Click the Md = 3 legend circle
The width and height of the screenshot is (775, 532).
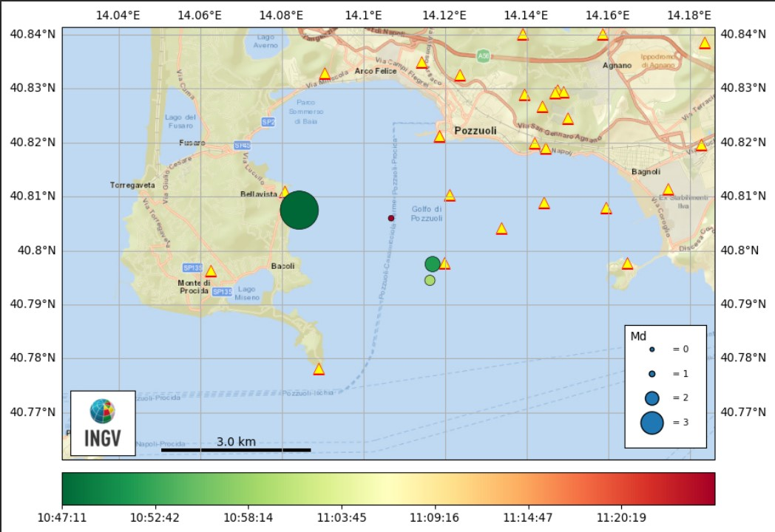(x=652, y=423)
